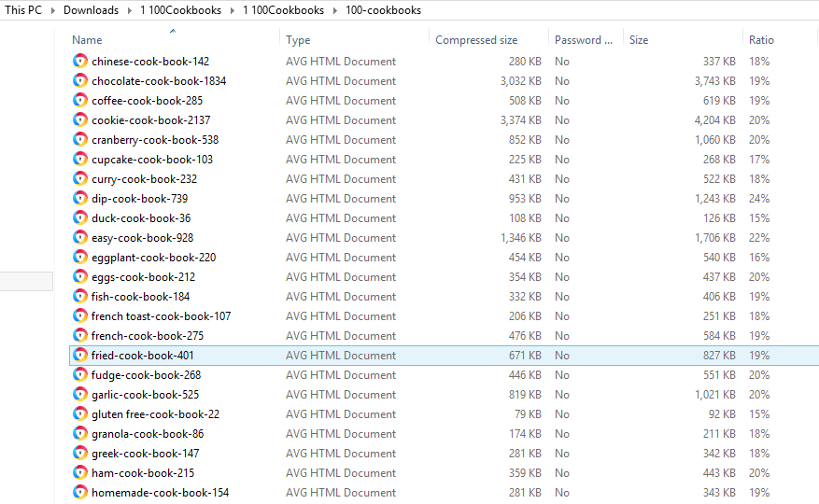Click the 1,706 KB size cell
Image resolution: width=819 pixels, height=504 pixels.
714,238
